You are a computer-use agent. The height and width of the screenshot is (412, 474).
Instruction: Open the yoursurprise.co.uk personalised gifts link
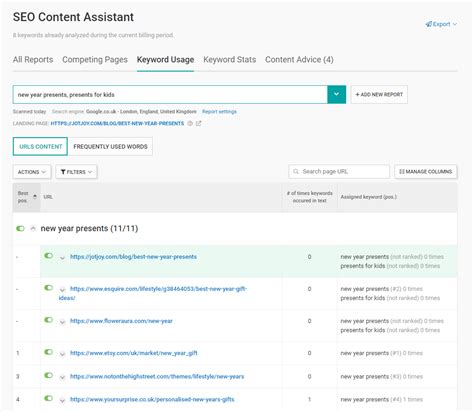[x=152, y=399]
